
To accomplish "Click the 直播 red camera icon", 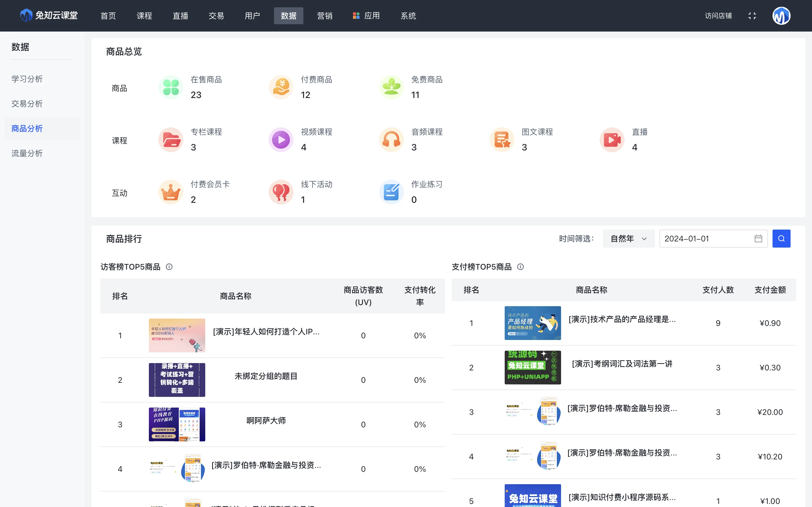I will click(x=612, y=140).
